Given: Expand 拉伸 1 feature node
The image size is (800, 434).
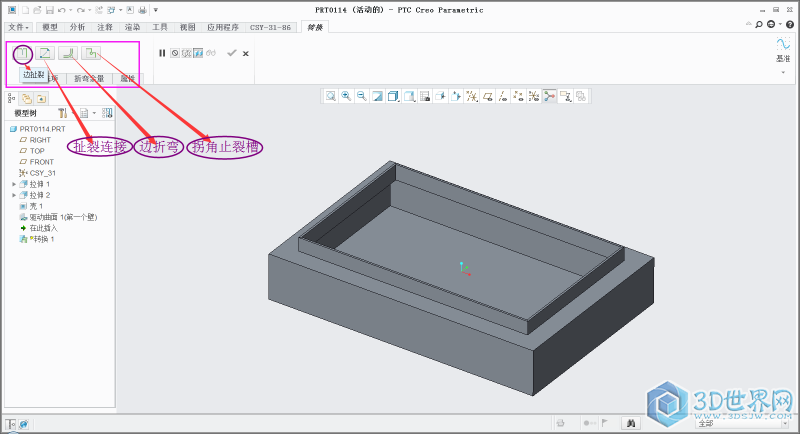Looking at the screenshot, I should coord(14,184).
